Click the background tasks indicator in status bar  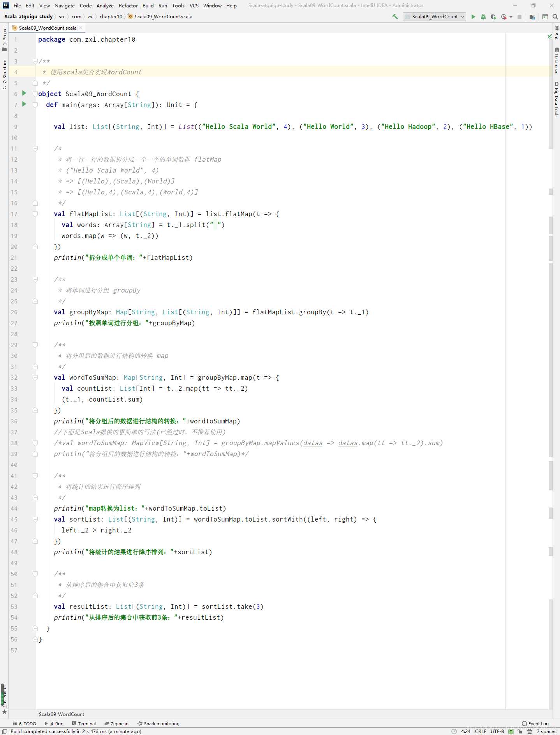click(454, 731)
